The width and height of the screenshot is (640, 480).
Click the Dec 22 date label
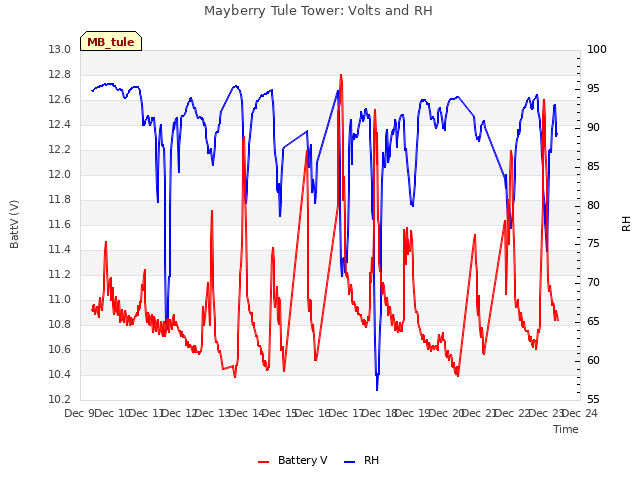(513, 413)
